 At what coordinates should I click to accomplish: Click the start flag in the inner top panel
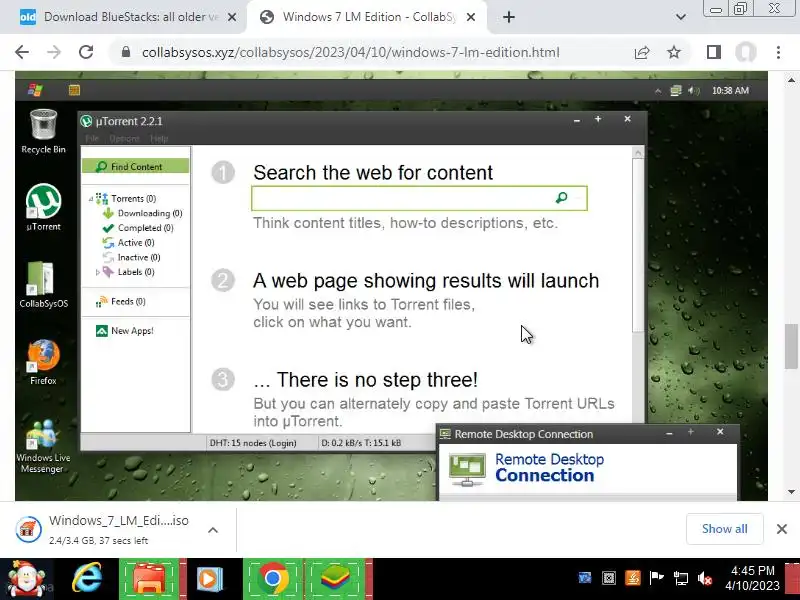(35, 90)
